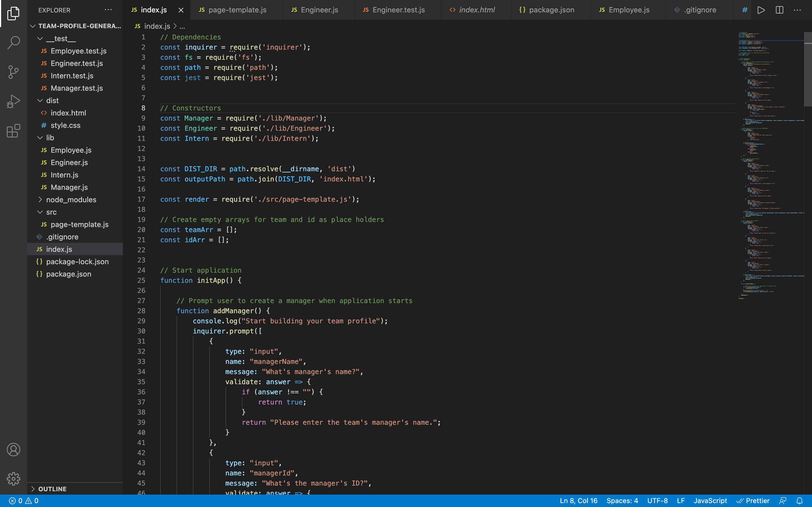The image size is (812, 507).
Task: Open the Run and Debug icon
Action: 14,100
